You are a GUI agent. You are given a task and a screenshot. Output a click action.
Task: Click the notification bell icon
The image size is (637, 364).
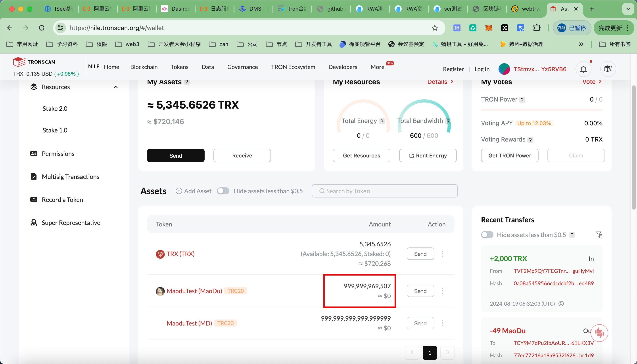click(583, 69)
